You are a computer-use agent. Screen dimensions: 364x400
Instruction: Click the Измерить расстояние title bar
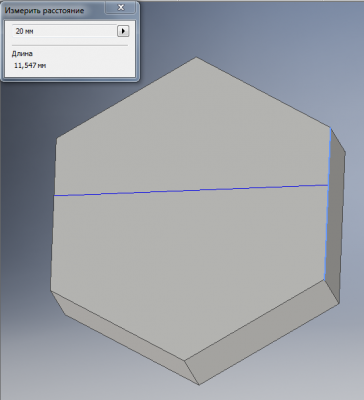point(53,10)
